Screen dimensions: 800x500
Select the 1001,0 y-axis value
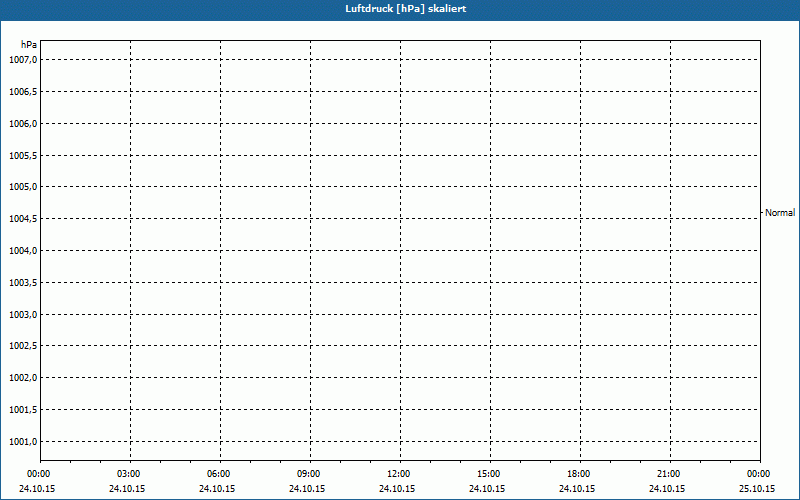point(22,442)
